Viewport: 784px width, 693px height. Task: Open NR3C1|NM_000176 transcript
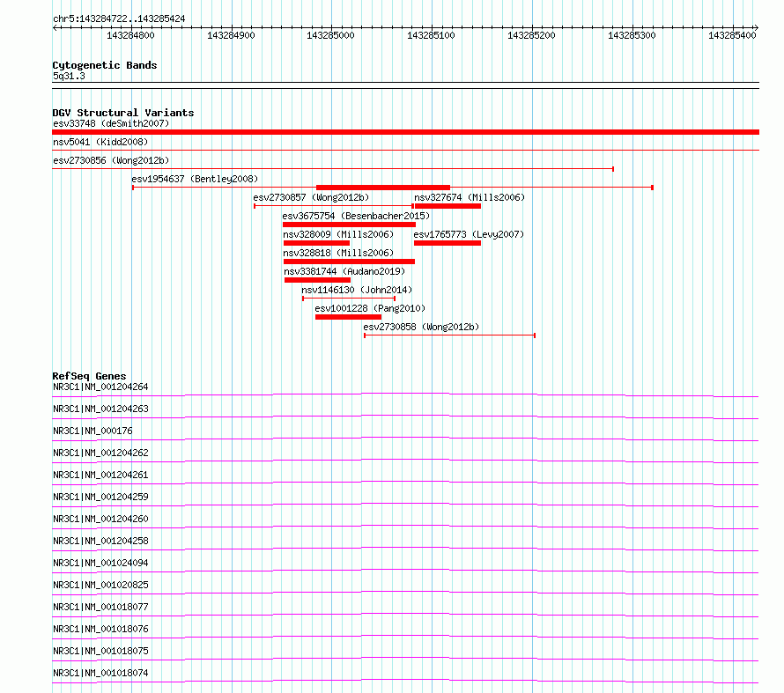pyautogui.click(x=92, y=431)
